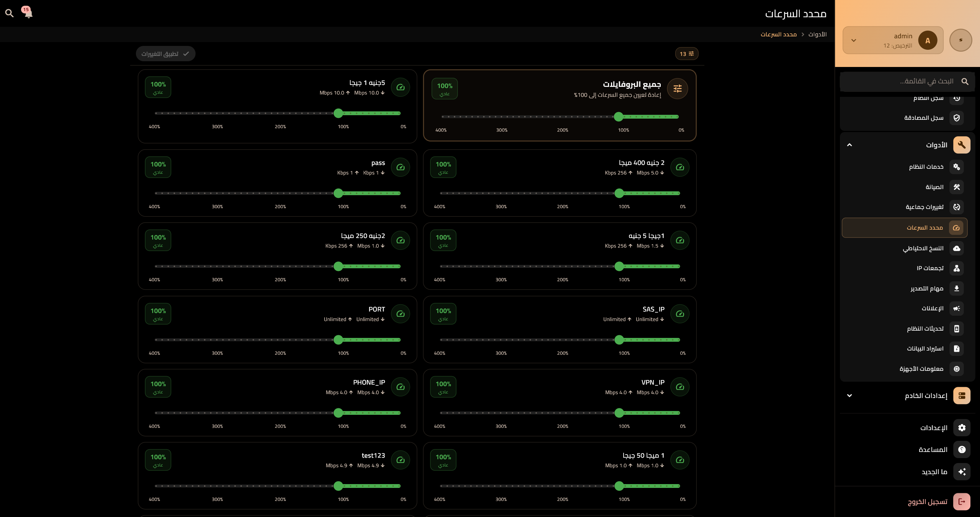Viewport: 980px width, 517px height.
Task: Expand the admin account dropdown
Action: [854, 40]
